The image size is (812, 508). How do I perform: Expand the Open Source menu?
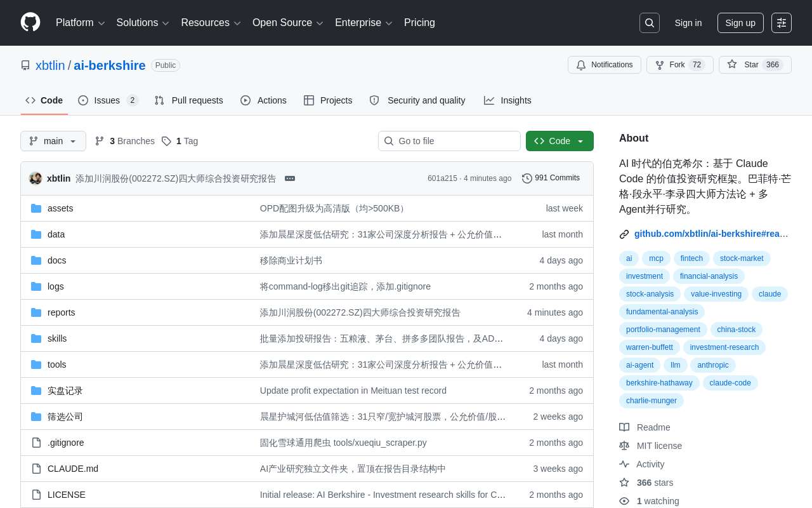[x=288, y=23]
